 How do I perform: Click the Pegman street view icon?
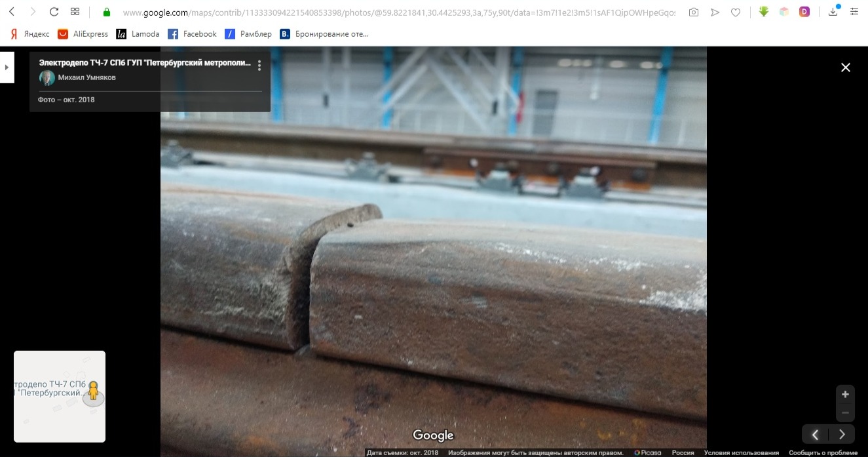click(94, 391)
